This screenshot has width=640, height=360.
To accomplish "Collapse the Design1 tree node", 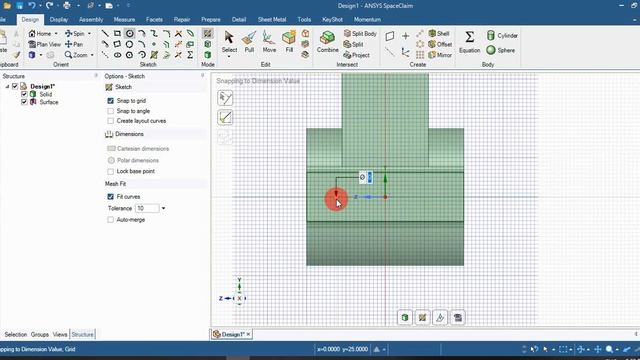I will 7,87.
